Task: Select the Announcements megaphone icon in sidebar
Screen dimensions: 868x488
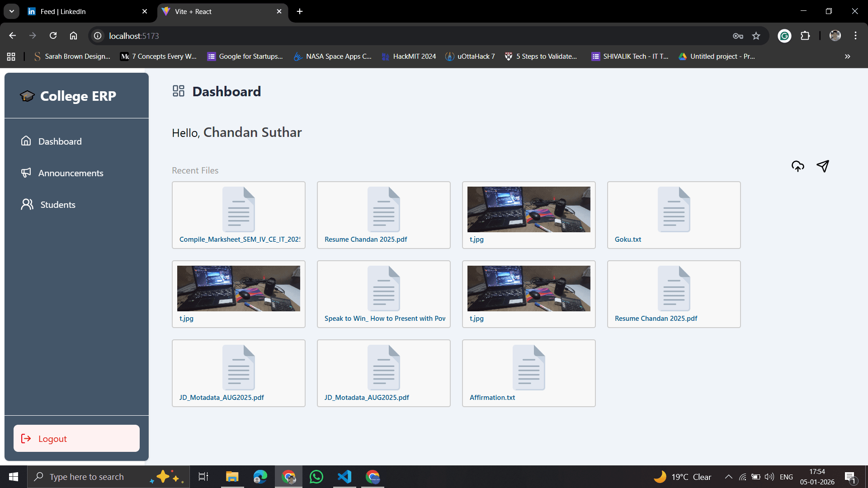Action: [26, 173]
